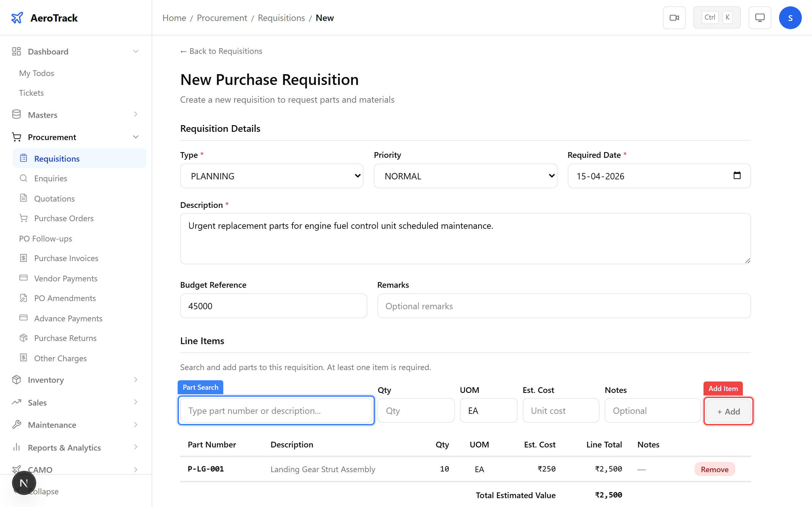
Task: Click the Vendor Payments card icon
Action: tap(23, 278)
